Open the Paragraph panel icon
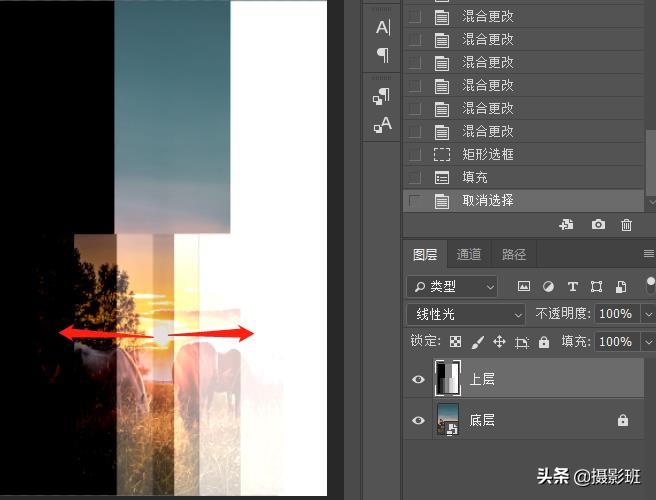The width and height of the screenshot is (656, 500). (x=383, y=55)
